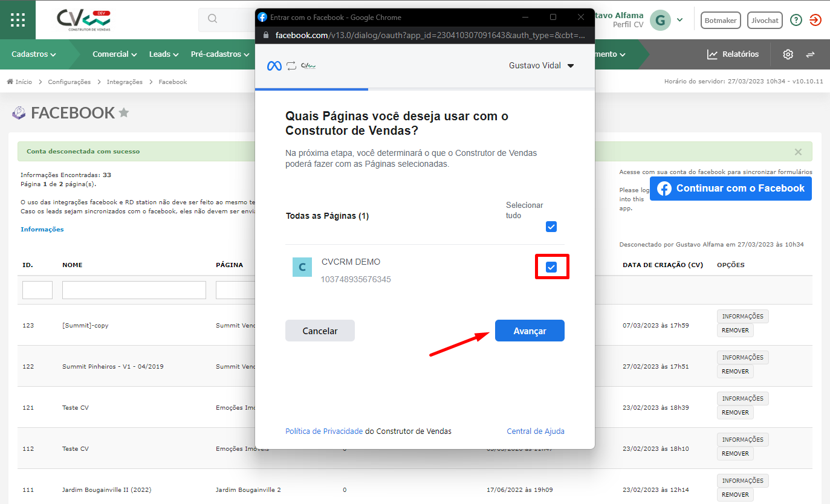Click INFORMAÇÕES for row 122
Viewport: 830px width, 504px height.
point(743,357)
